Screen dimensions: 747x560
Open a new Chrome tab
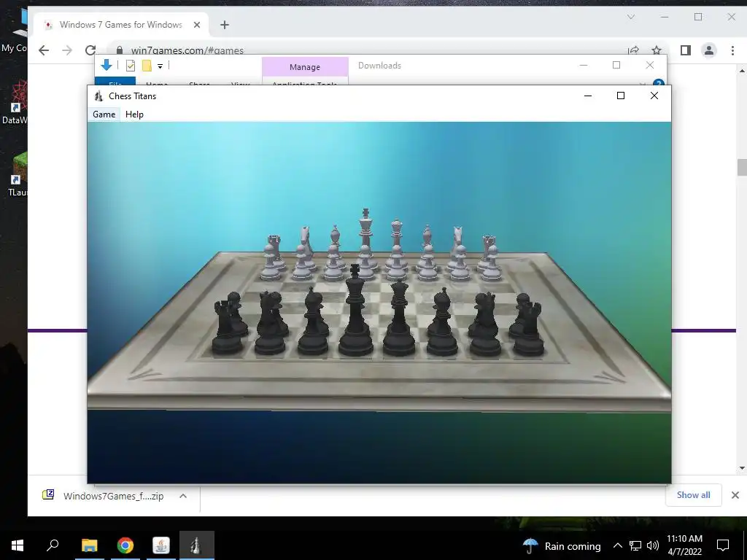[225, 25]
